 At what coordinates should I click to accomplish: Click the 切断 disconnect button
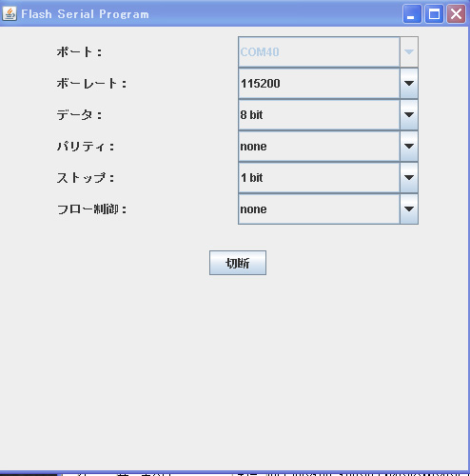238,263
